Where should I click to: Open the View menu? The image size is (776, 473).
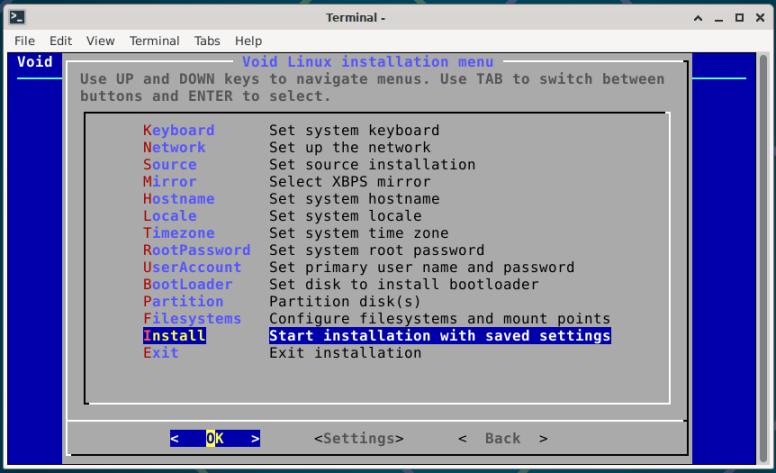[x=100, y=41]
